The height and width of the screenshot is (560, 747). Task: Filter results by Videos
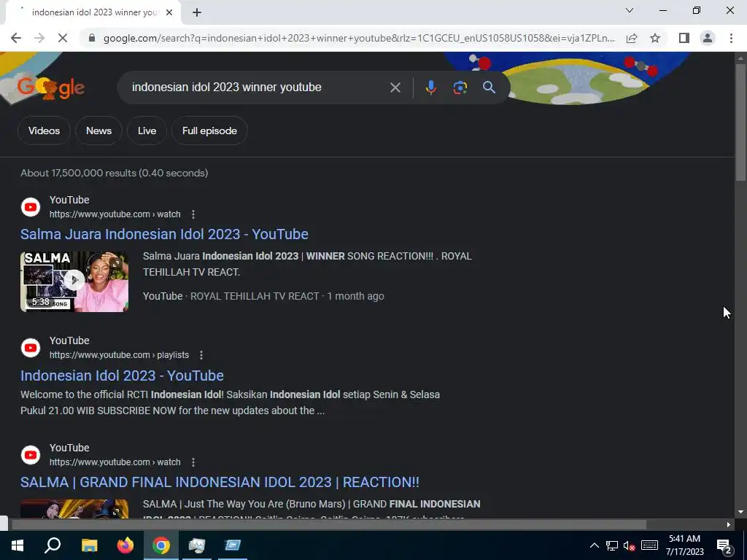[44, 131]
